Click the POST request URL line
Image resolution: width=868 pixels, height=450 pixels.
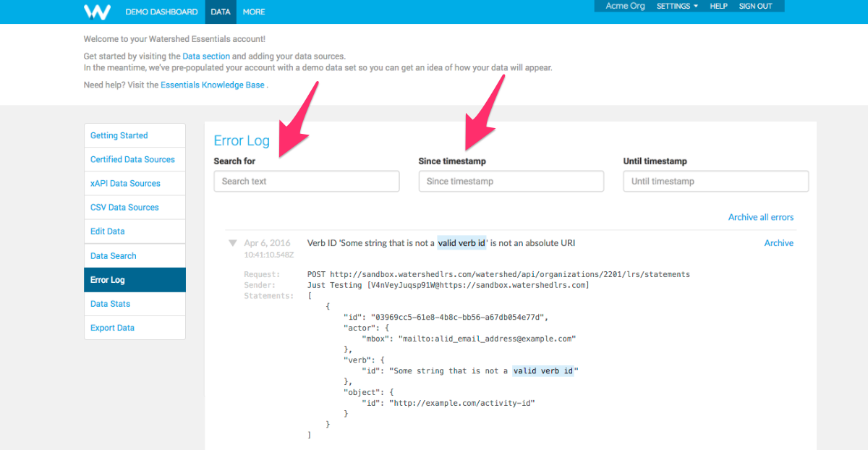tap(498, 275)
